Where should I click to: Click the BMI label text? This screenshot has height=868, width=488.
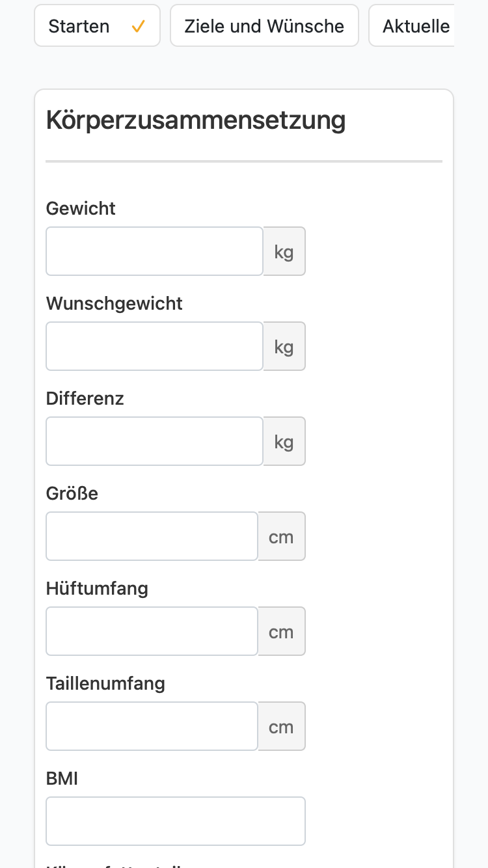[x=62, y=778]
